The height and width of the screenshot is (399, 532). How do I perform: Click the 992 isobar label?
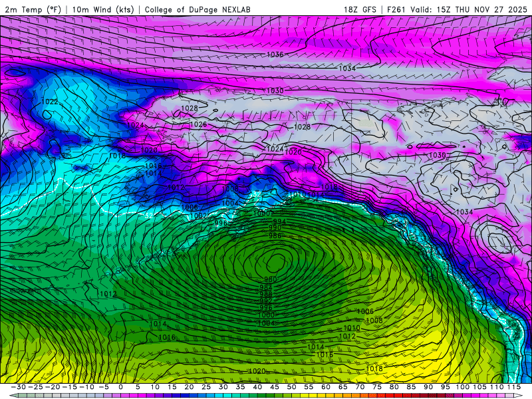[x=265, y=301]
